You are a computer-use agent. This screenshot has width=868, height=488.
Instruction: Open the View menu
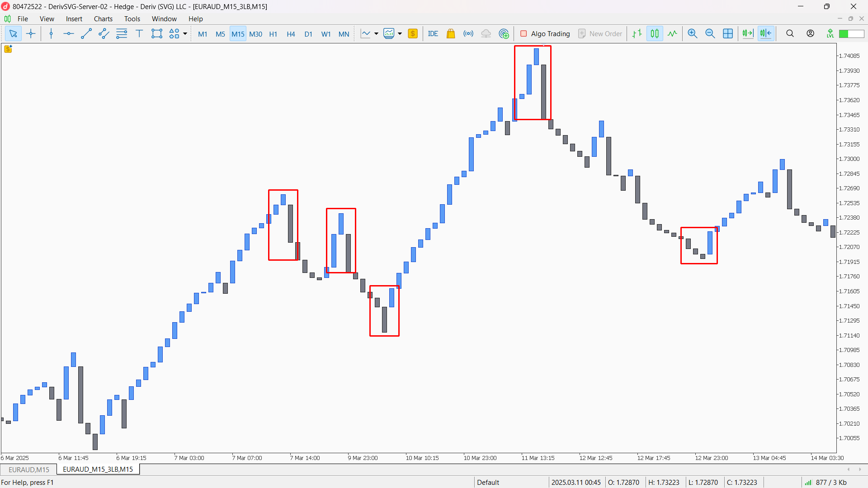coord(47,19)
